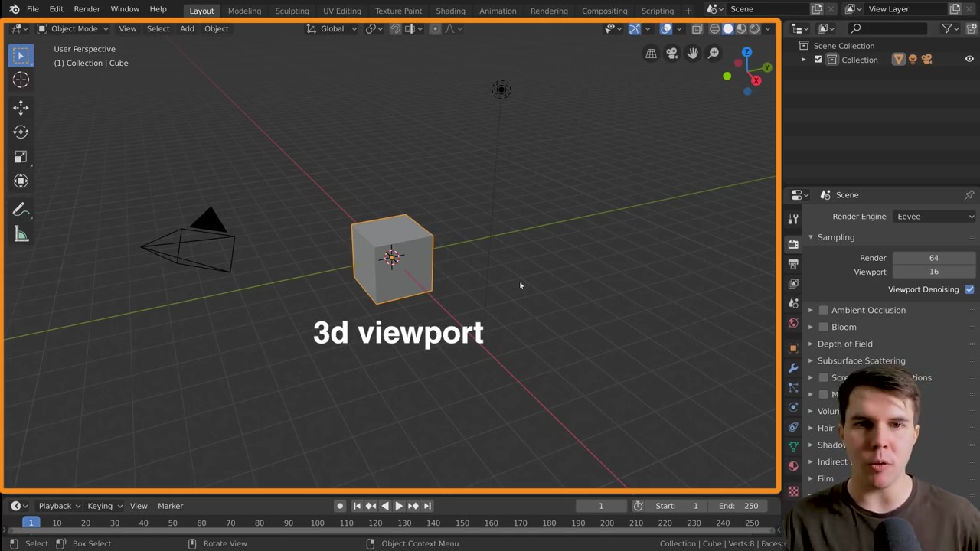Switch to rendered viewport shading
The height and width of the screenshot is (551, 980).
(754, 28)
